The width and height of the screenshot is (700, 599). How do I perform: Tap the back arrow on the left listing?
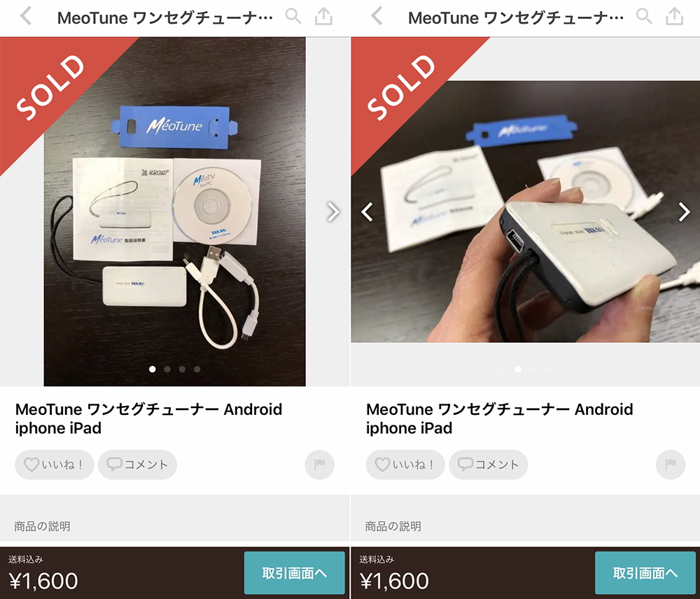pyautogui.click(x=26, y=16)
